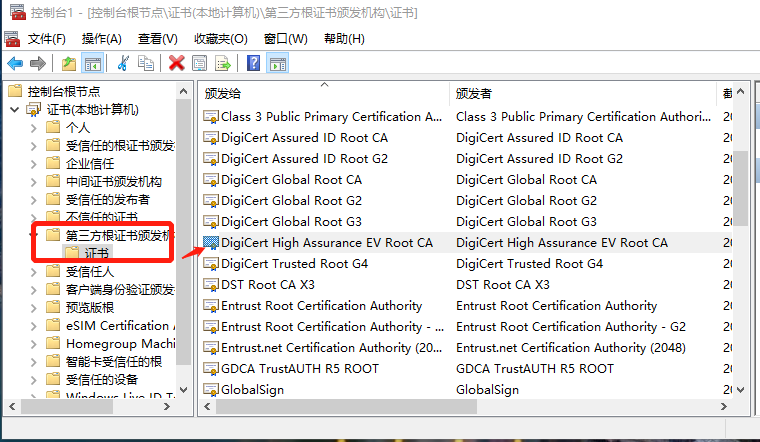Click the Export List toolbar icon
This screenshot has height=442, width=760.
pos(223,64)
